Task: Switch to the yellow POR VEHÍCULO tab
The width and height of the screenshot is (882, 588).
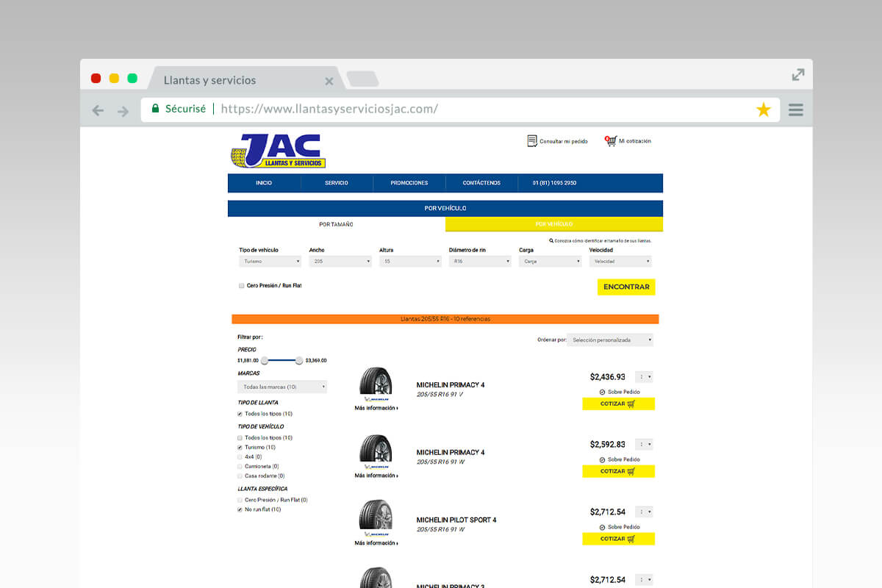Action: [x=554, y=224]
